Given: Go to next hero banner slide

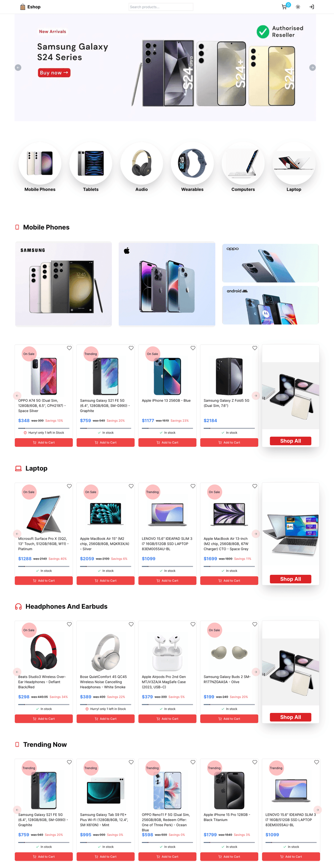Looking at the screenshot, I should 312,68.
